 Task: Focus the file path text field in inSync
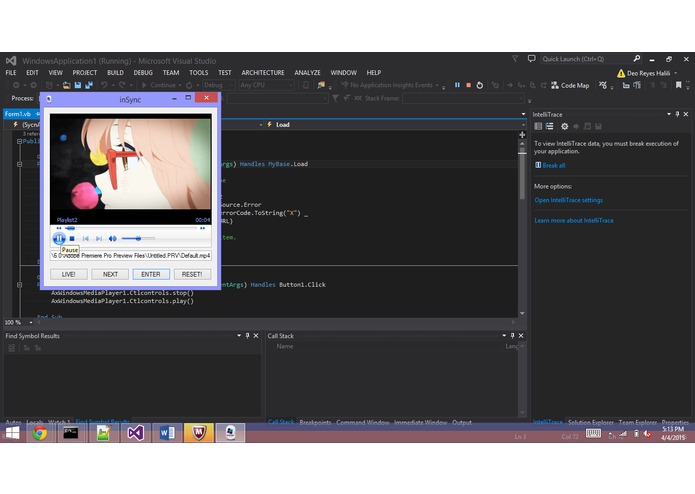[x=131, y=256]
